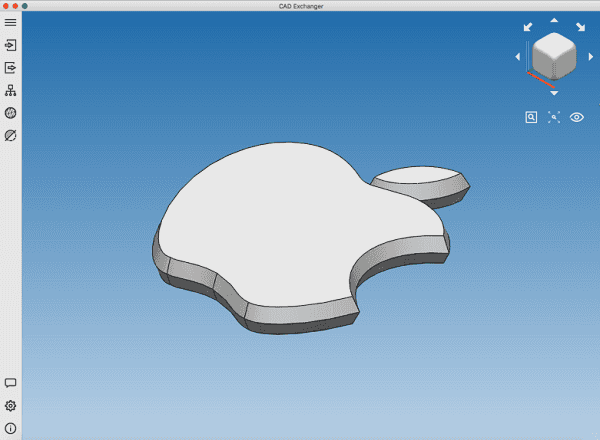Click the zoom window magnifier icon
Image resolution: width=600 pixels, height=440 pixels.
531,117
